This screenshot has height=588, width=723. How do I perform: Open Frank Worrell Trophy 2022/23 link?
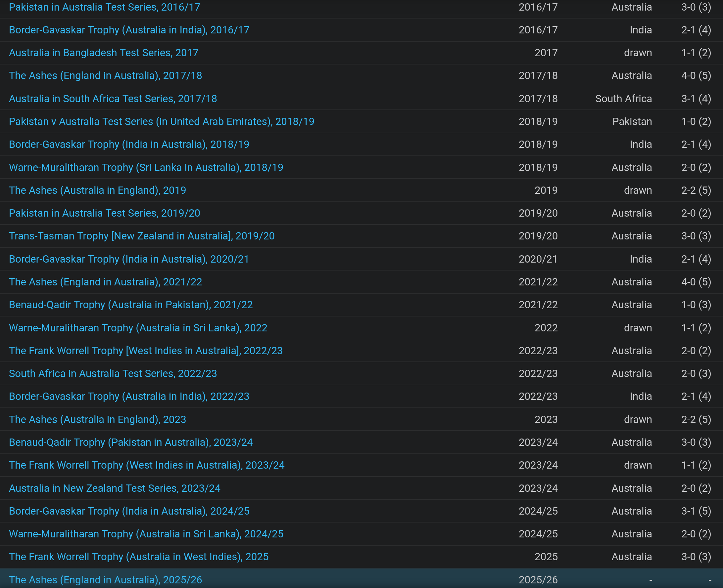click(x=146, y=351)
